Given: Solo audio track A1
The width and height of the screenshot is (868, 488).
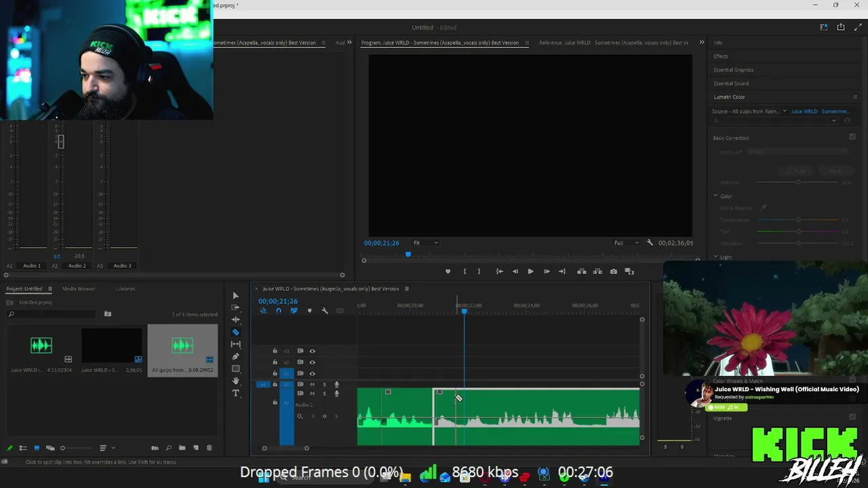Looking at the screenshot, I should tap(324, 385).
